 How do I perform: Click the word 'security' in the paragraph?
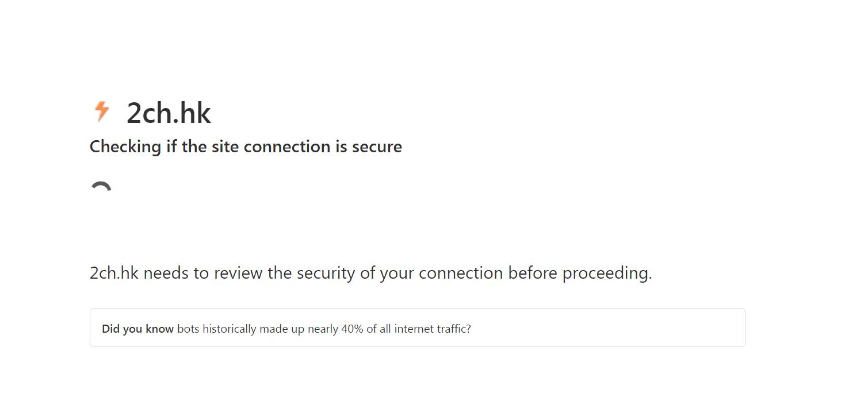point(326,274)
